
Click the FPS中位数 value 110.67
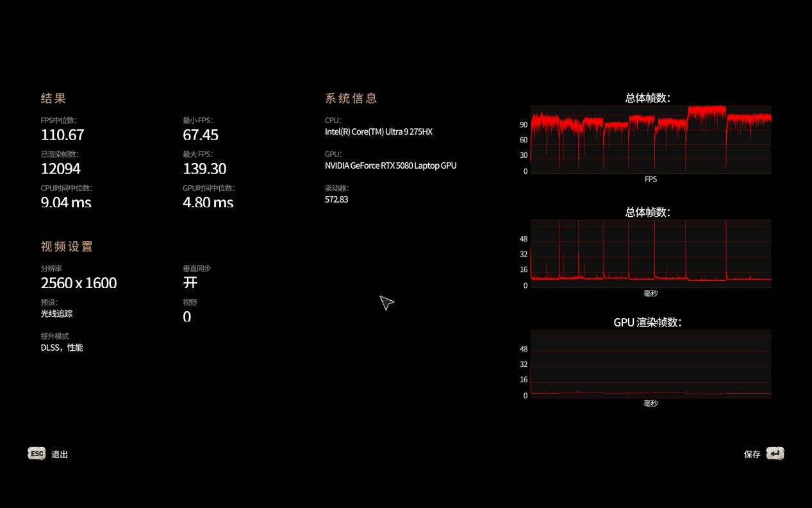[62, 135]
